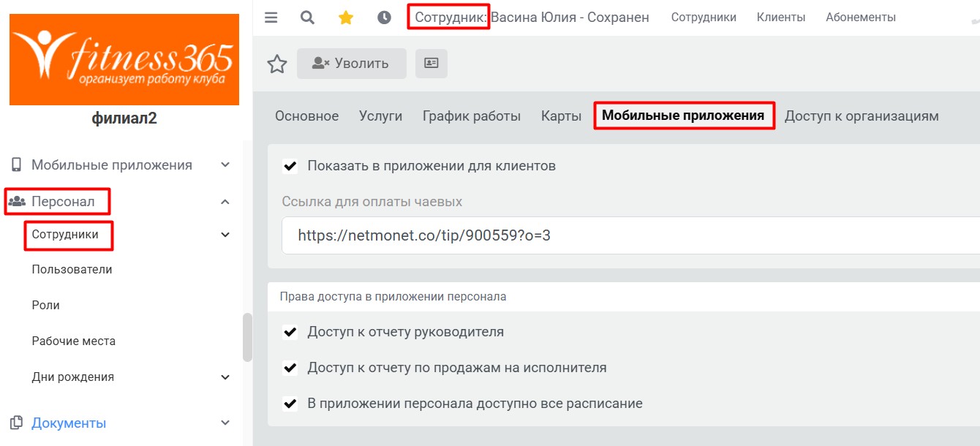The height and width of the screenshot is (446, 980).
Task: Expand the Документы section chevron
Action: pyautogui.click(x=225, y=423)
